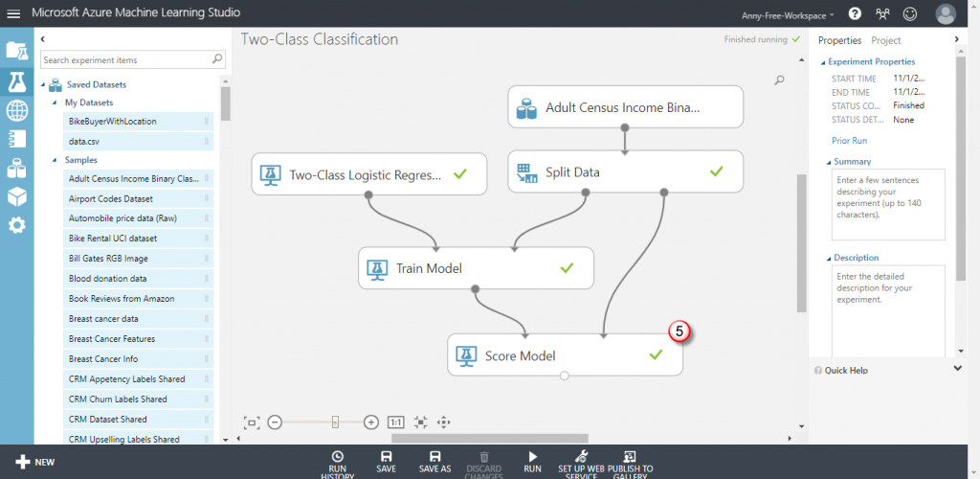Open the user account avatar
Screen dimensions: 980x479
946,13
